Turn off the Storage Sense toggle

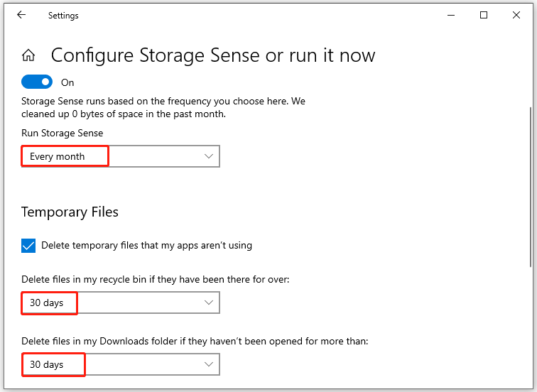(37, 82)
